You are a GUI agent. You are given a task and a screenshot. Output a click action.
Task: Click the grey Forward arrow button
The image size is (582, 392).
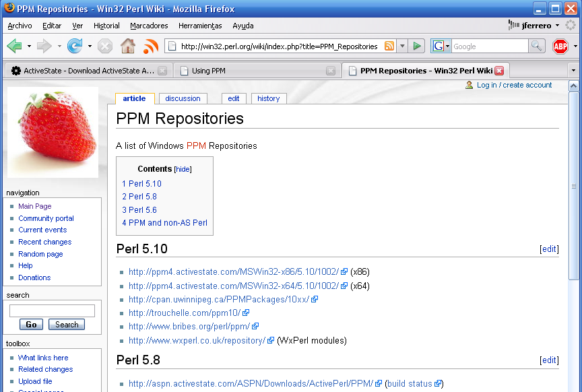(44, 46)
